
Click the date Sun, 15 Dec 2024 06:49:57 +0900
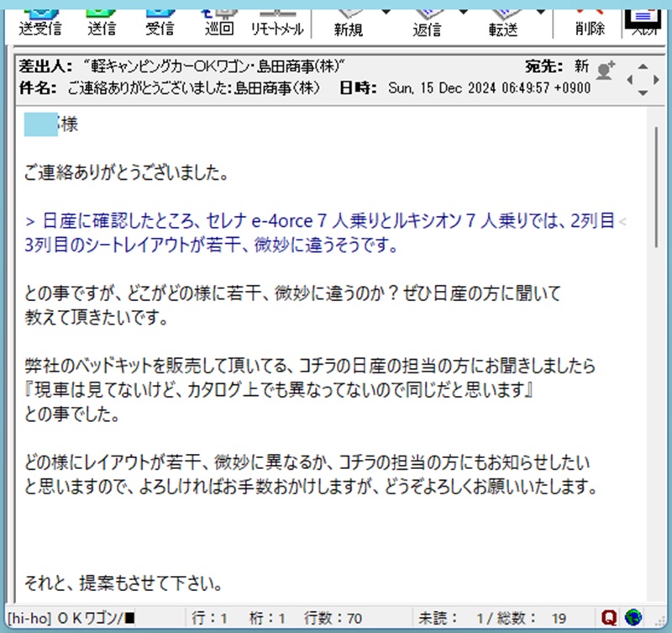pos(490,88)
